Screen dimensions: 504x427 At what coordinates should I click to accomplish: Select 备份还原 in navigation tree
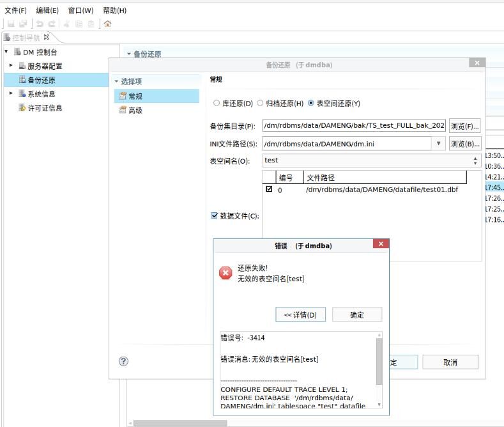click(56, 80)
